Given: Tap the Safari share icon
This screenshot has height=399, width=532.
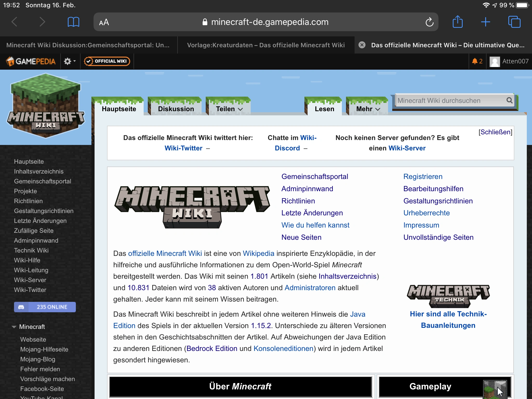Looking at the screenshot, I should [x=457, y=22].
